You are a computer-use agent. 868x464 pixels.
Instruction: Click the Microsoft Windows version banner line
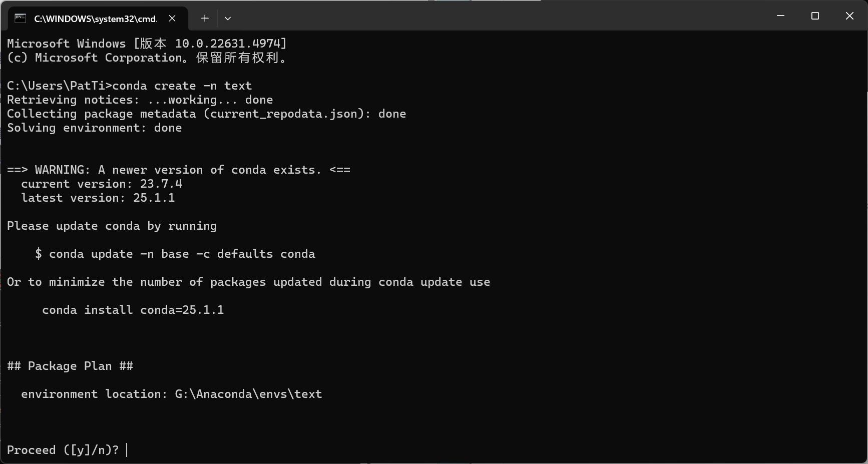[x=147, y=44]
